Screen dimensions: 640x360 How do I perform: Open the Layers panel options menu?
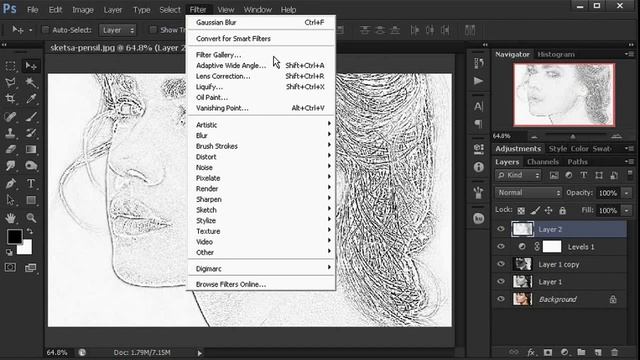coord(629,162)
